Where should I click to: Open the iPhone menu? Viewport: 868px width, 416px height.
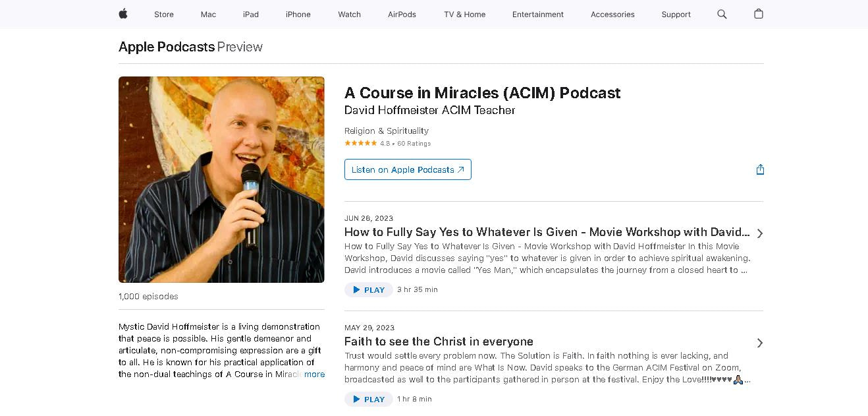(298, 14)
